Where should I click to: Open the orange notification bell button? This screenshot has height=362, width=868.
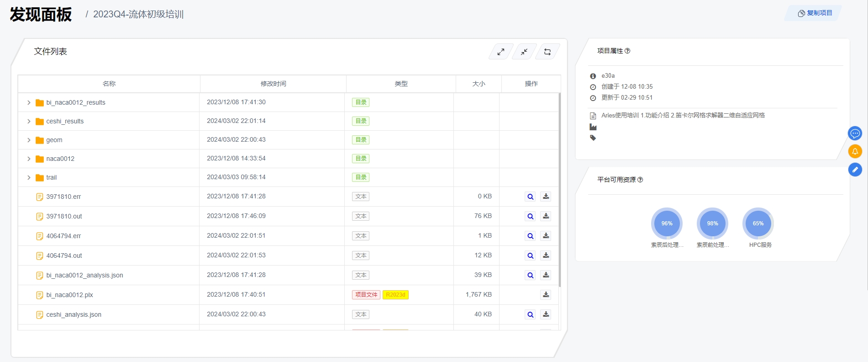(855, 151)
